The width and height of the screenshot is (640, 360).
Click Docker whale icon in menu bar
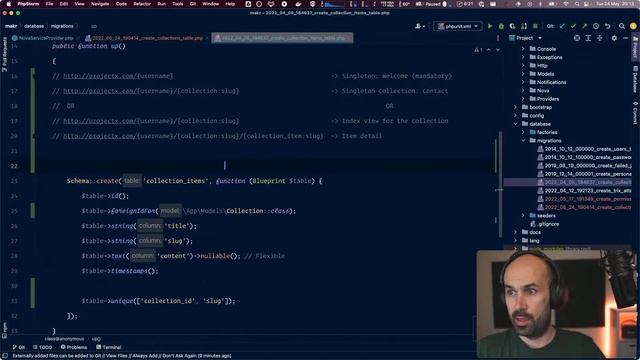298,4
